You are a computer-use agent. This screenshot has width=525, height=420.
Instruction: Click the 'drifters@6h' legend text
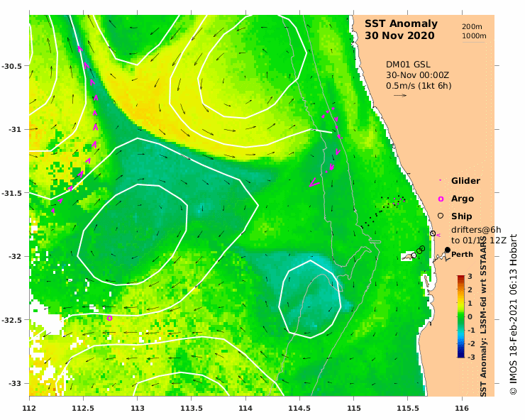pyautogui.click(x=476, y=230)
